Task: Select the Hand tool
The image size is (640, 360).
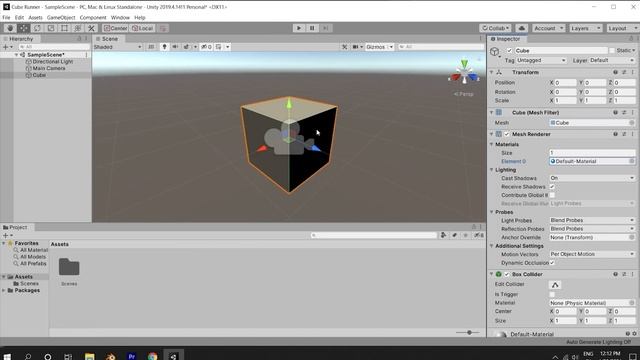Action: pyautogui.click(x=10, y=28)
